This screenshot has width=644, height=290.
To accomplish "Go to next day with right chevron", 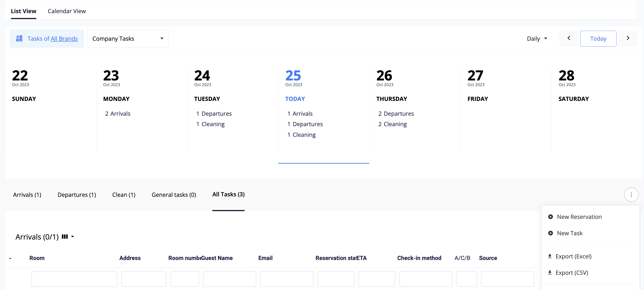I will [x=628, y=38].
